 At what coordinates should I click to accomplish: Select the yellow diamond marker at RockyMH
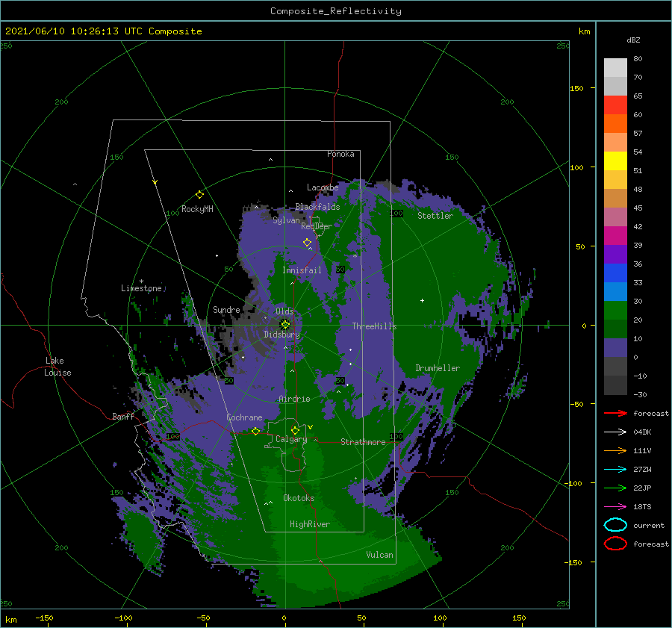click(x=199, y=195)
